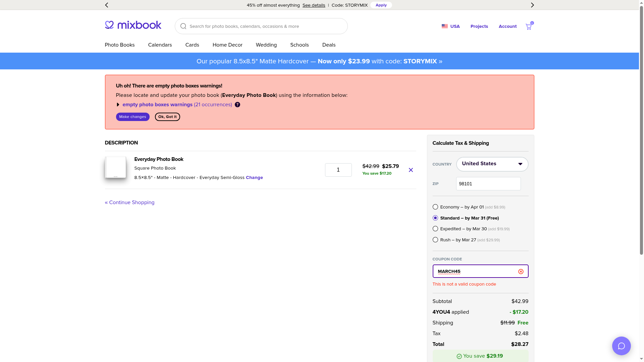Open the Home Decor menu

[227, 45]
